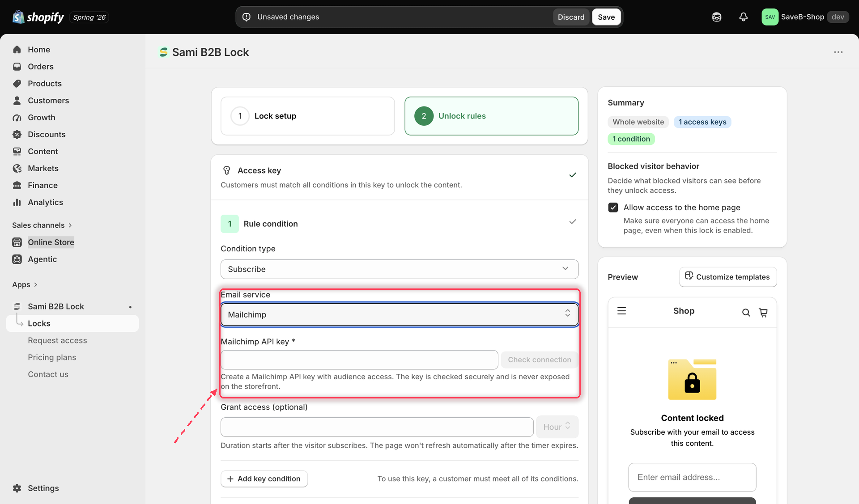Click the Finance bank icon in the sidebar
The width and height of the screenshot is (859, 504).
click(17, 186)
